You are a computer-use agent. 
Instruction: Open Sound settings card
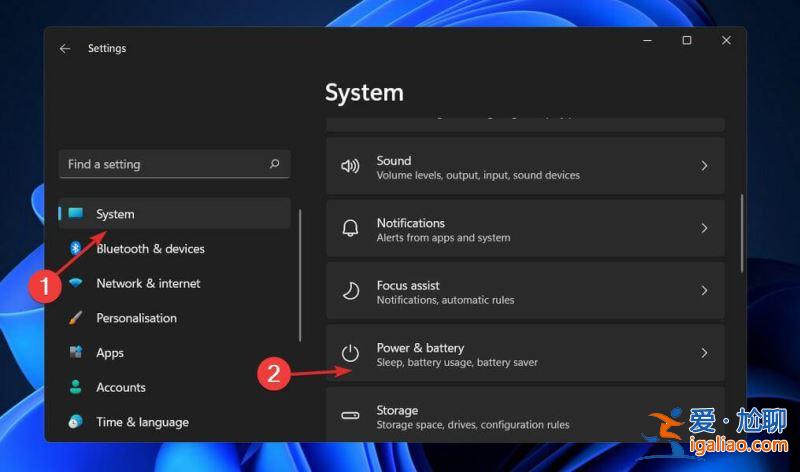coord(525,166)
